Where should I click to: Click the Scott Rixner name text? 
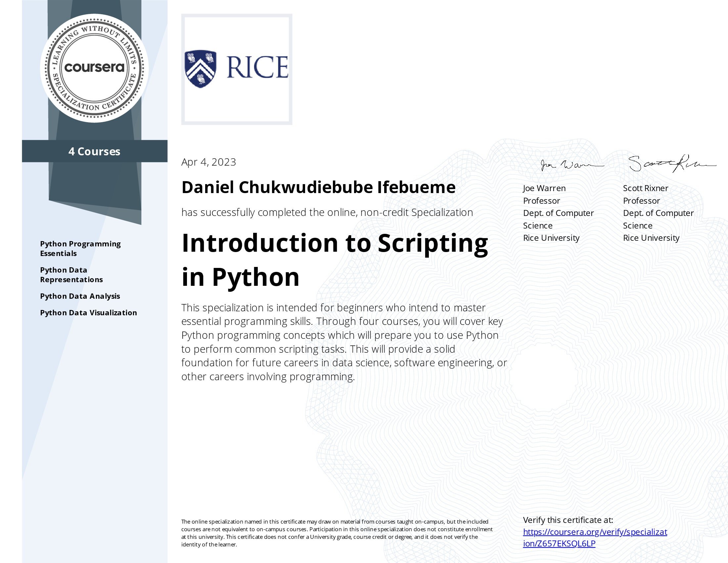[x=645, y=188]
